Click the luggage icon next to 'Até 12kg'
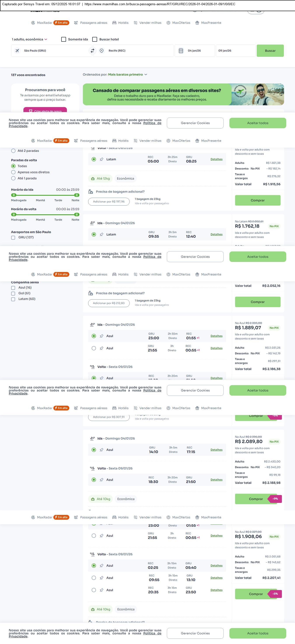This screenshot has width=295, height=644. [x=93, y=179]
